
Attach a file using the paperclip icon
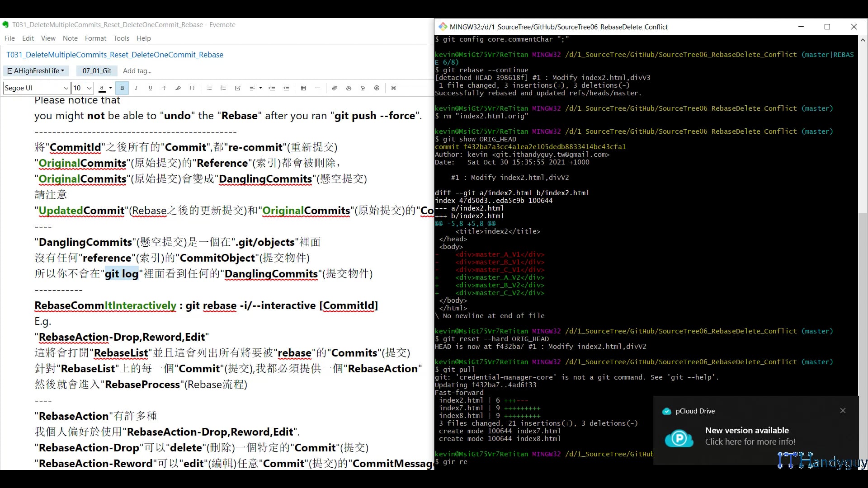click(x=335, y=88)
